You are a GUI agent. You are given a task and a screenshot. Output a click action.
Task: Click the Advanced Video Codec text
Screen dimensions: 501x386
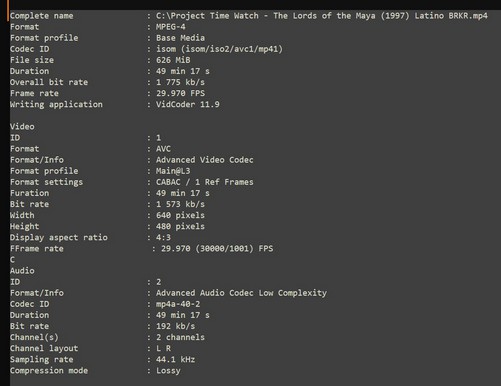tap(205, 160)
